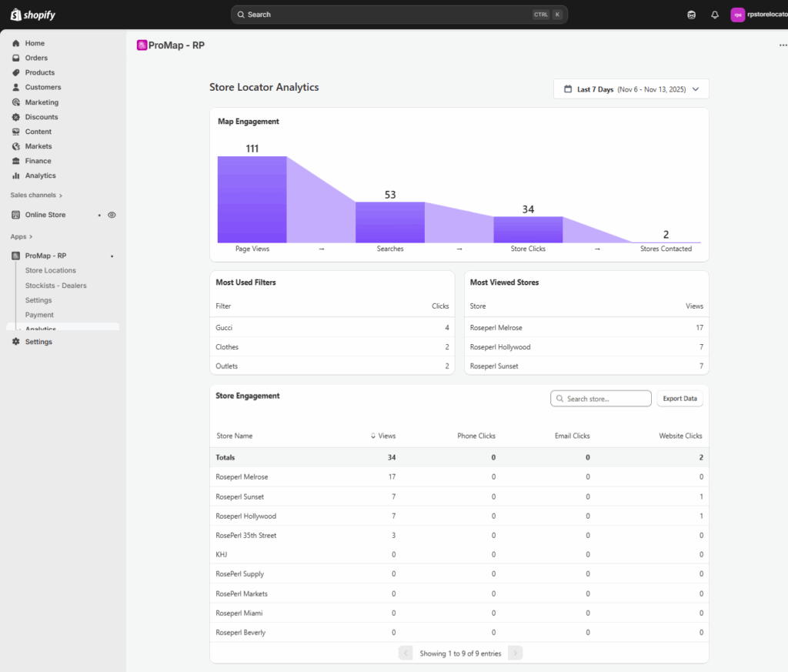Viewport: 788px width, 672px height.
Task: Click the Orders icon in the sidebar
Action: 16,58
